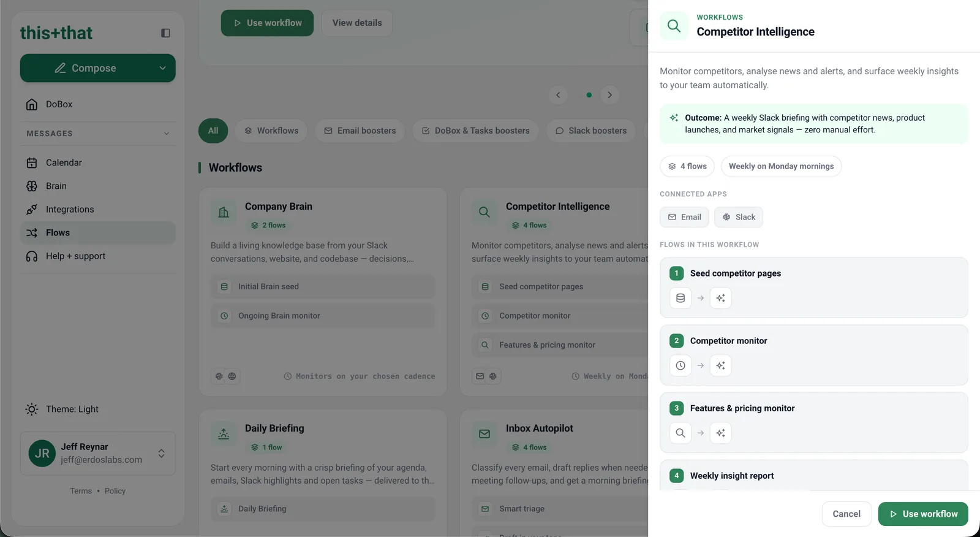980x537 pixels.
Task: Expand the Compose dropdown chevron
Action: pos(162,68)
